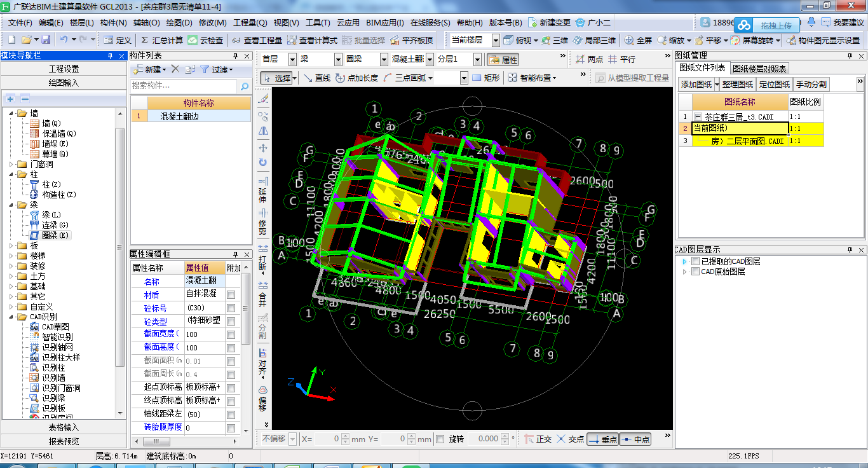Select the 平移 pan tool

(708, 40)
